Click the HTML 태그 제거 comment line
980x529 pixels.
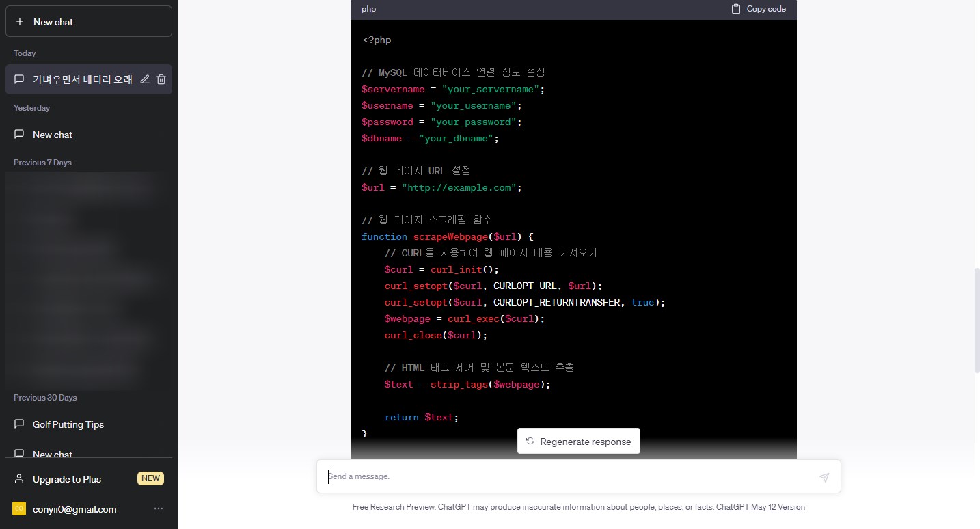[479, 368]
